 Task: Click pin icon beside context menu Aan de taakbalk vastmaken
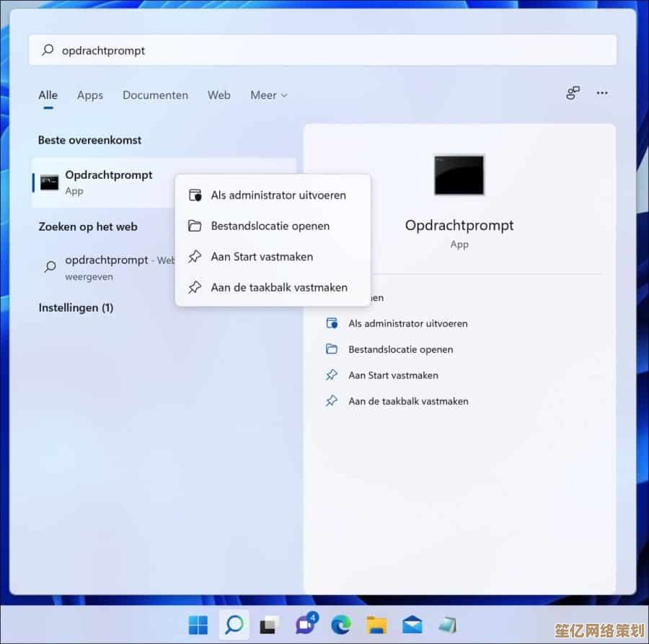pyautogui.click(x=195, y=287)
